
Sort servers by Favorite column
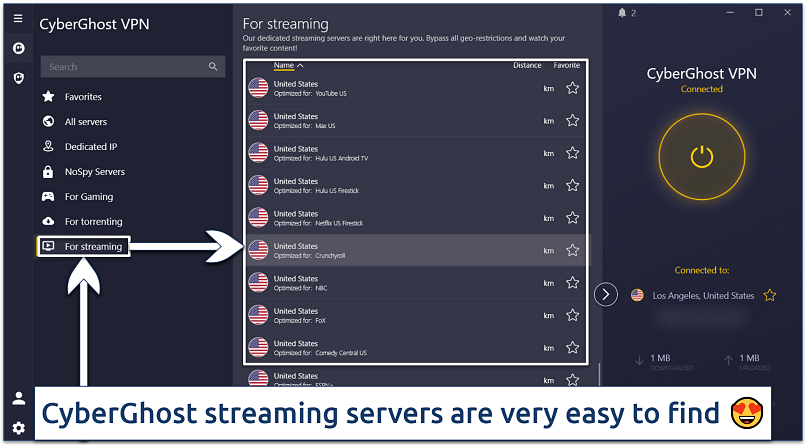[x=566, y=65]
